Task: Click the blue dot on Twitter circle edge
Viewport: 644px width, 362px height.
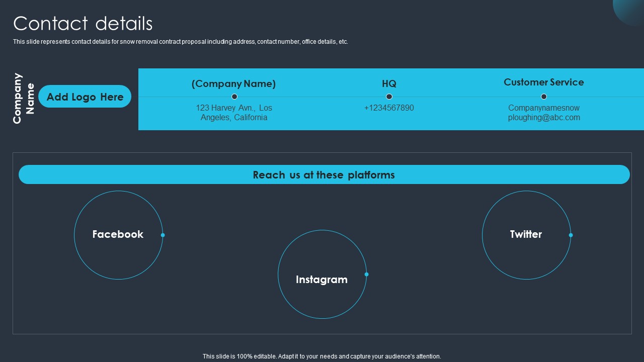Action: click(x=571, y=235)
